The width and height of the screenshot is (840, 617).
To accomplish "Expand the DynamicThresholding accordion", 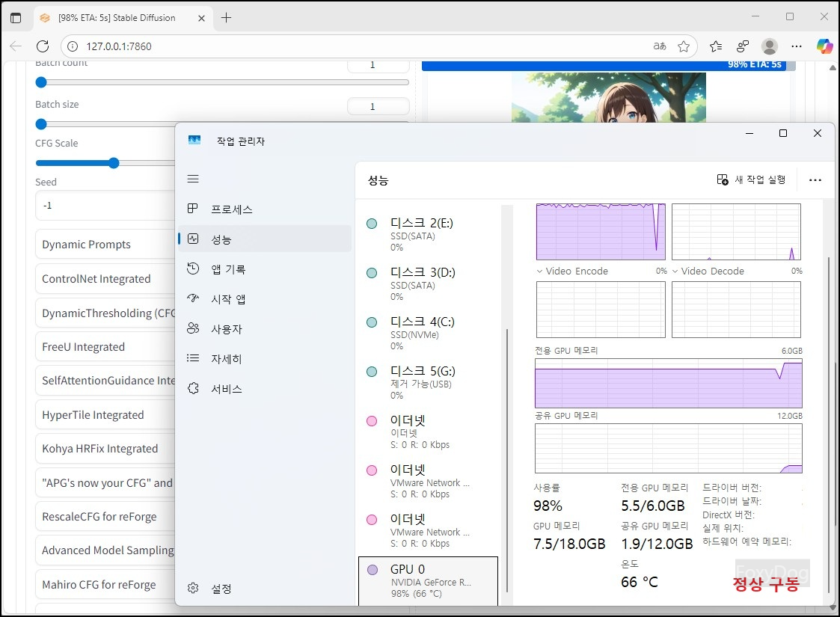I will (x=105, y=313).
